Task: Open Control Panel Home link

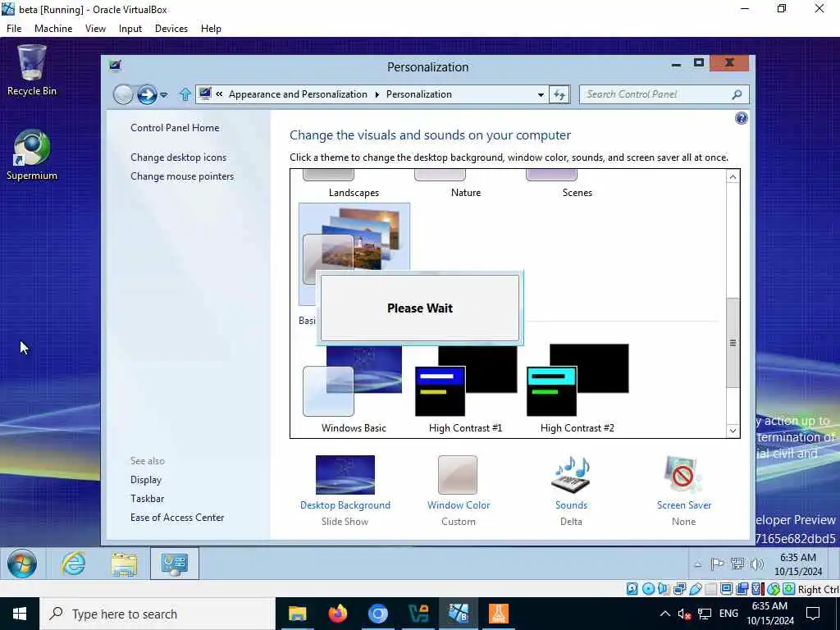Action: click(175, 128)
